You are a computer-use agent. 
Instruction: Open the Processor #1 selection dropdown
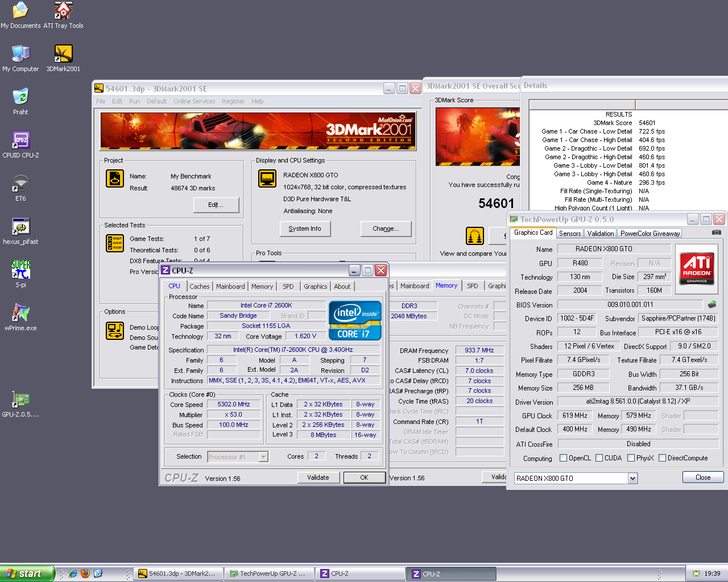[263, 457]
